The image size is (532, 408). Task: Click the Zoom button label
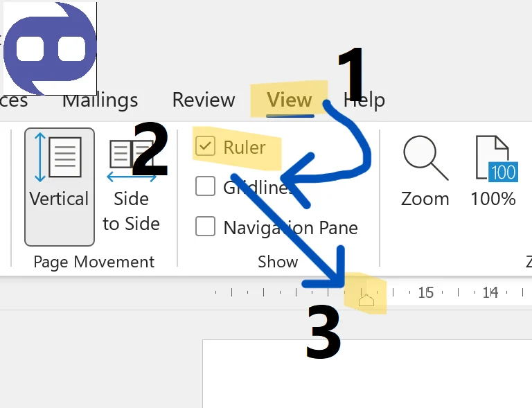[425, 199]
